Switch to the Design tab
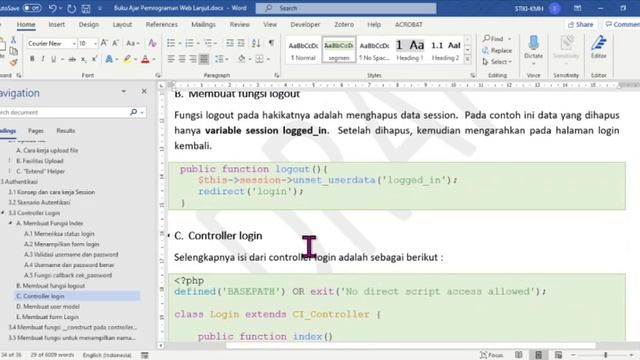This screenshot has width=640, height=360. click(89, 24)
